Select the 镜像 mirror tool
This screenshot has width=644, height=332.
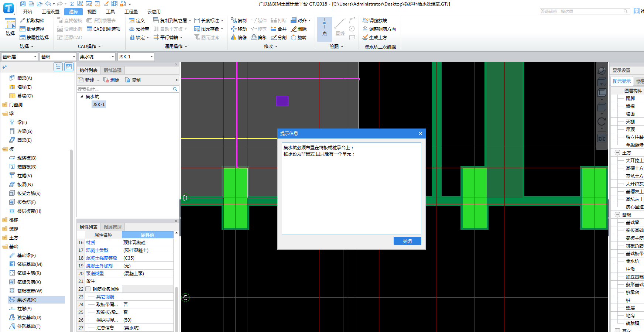point(239,37)
